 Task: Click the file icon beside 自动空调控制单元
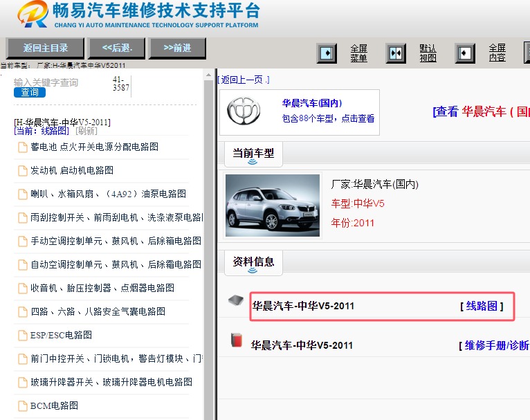tap(23, 265)
